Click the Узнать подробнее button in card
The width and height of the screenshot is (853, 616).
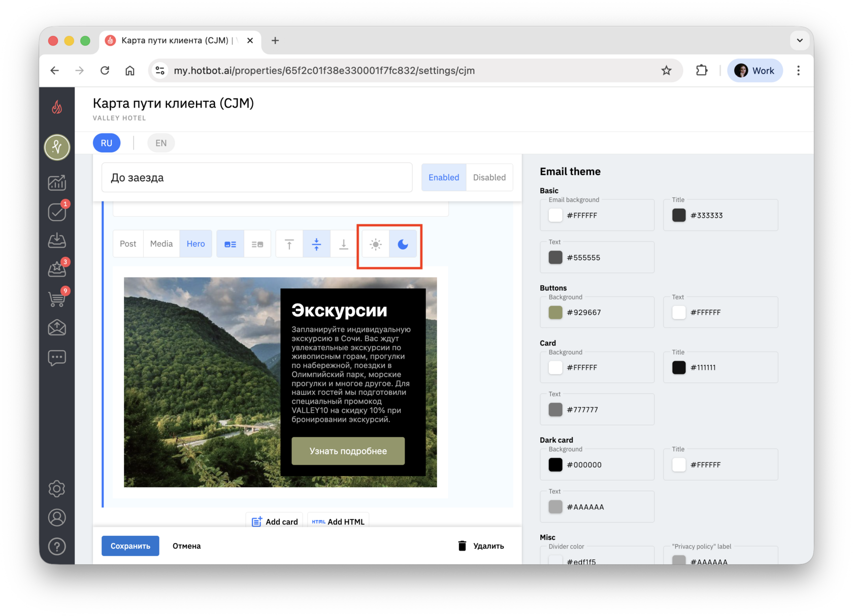(348, 451)
